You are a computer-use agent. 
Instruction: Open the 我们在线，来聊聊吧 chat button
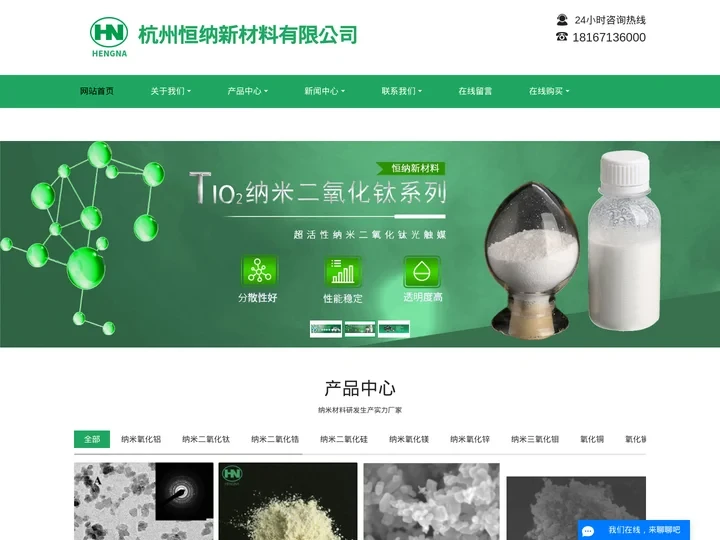(x=634, y=530)
